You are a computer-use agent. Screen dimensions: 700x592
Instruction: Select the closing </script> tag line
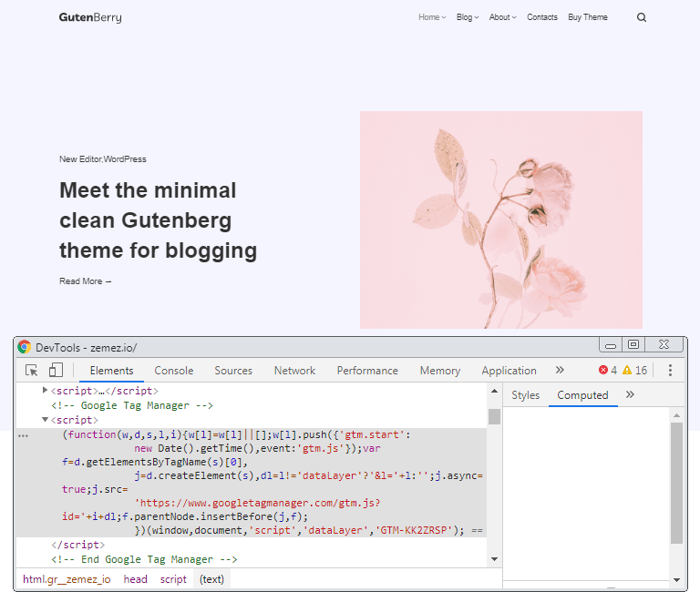pyautogui.click(x=78, y=545)
